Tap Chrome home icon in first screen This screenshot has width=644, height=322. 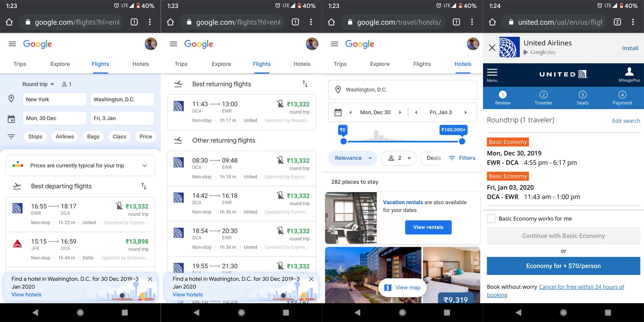point(9,22)
